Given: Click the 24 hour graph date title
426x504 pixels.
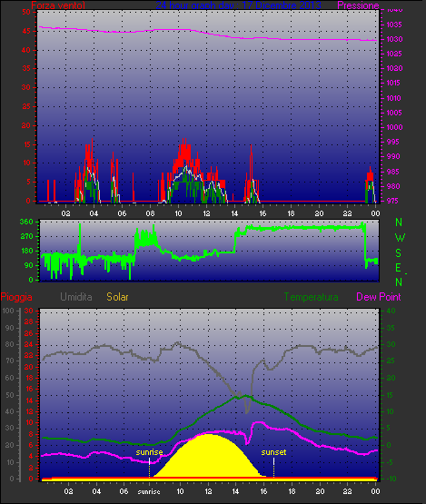Looking at the screenshot, I should [238, 5].
